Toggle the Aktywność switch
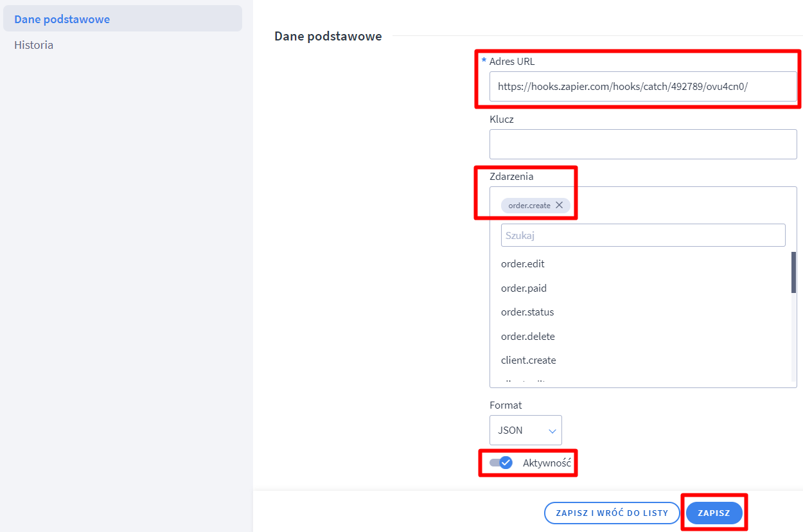This screenshot has height=532, width=803. coord(501,463)
